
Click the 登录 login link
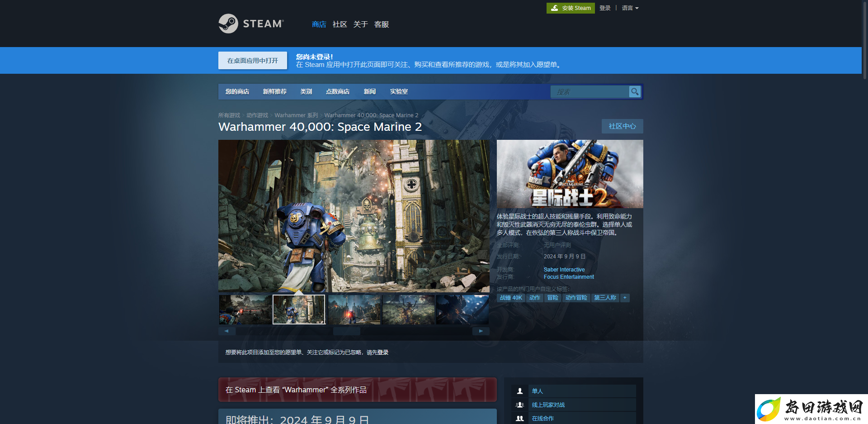(605, 8)
